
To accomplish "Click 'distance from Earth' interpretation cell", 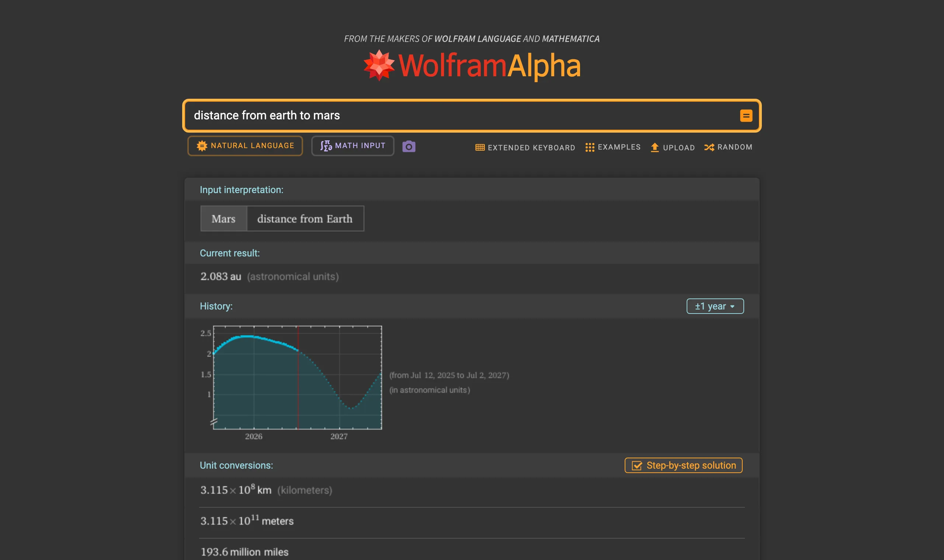I will coord(305,218).
